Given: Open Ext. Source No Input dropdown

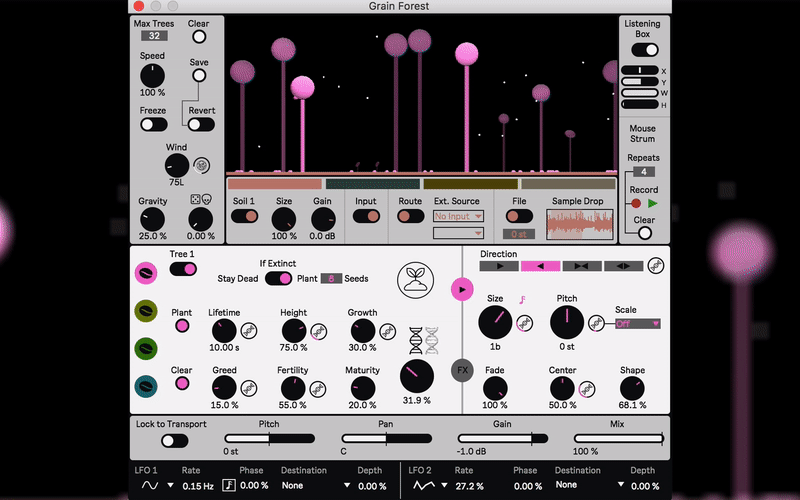Looking at the screenshot, I should point(458,216).
